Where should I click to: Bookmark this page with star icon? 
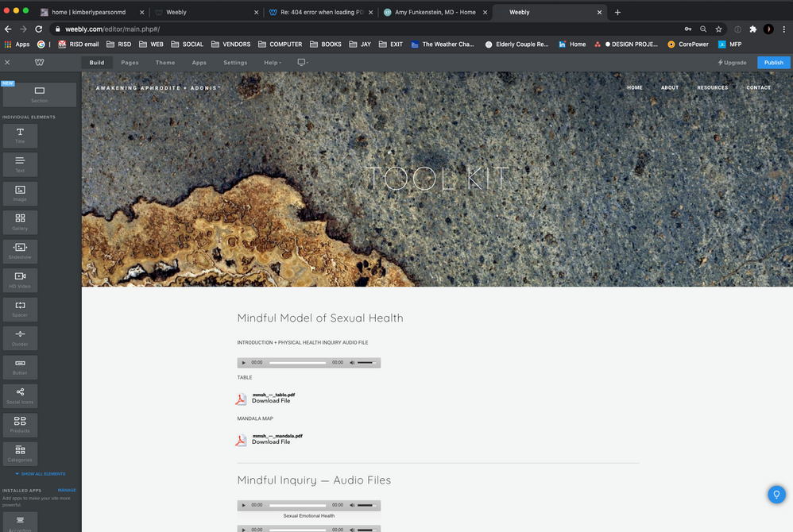[x=718, y=29]
